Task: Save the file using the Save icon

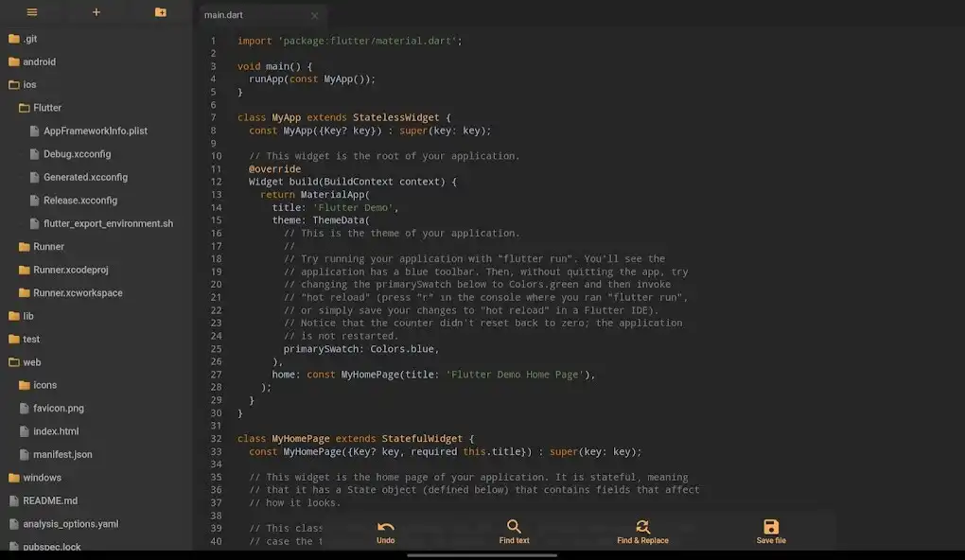Action: tap(770, 528)
